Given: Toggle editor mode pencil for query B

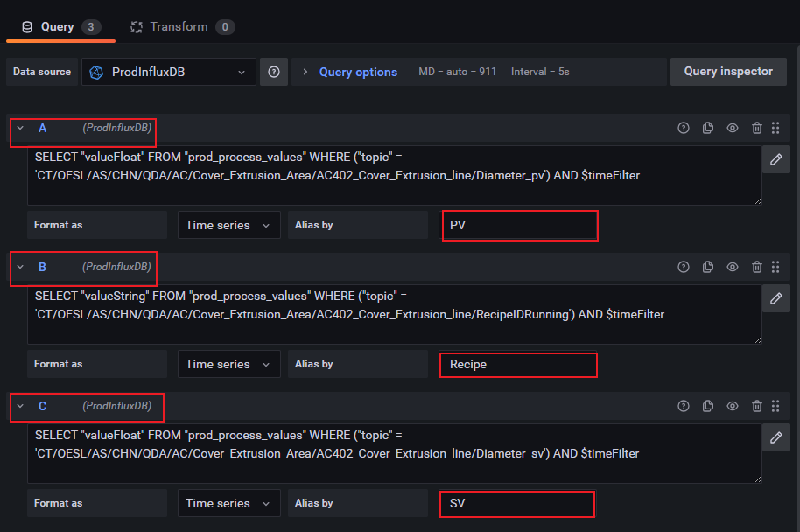Looking at the screenshot, I should click(776, 299).
